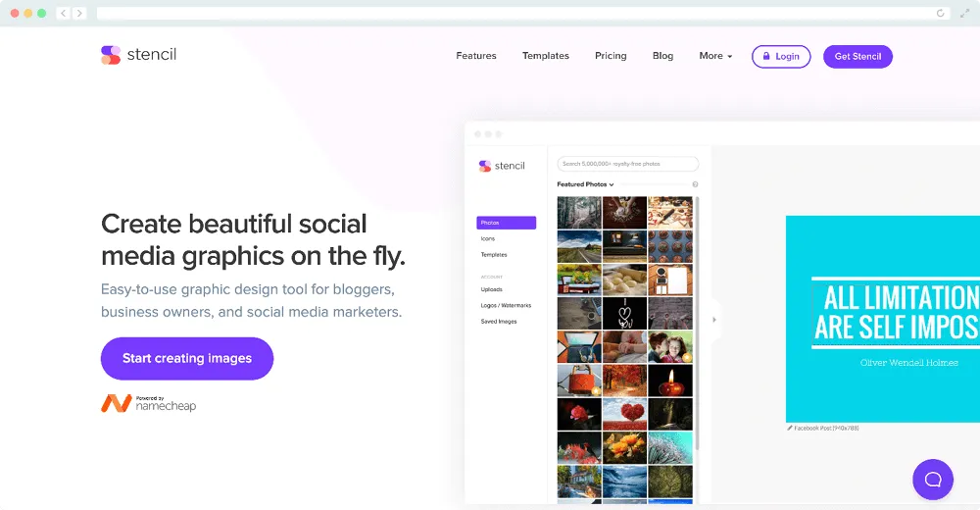The width and height of the screenshot is (980, 510).
Task: Select the burning red candle thumbnail
Action: pos(670,381)
